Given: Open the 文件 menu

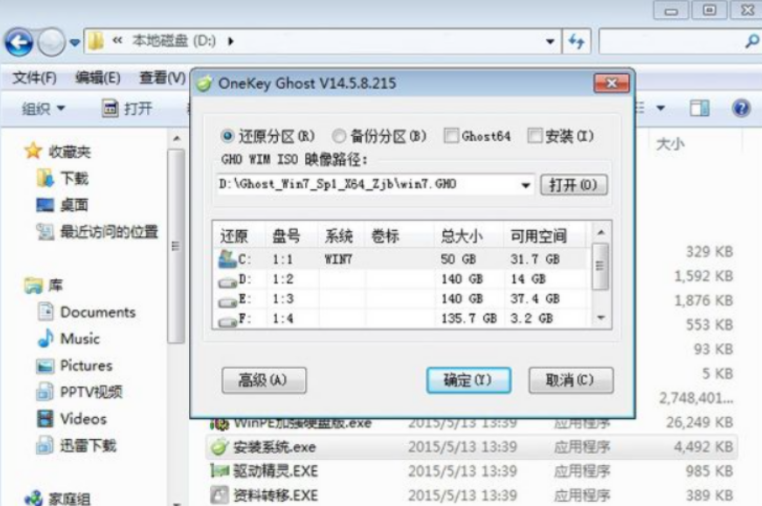Looking at the screenshot, I should pos(34,77).
